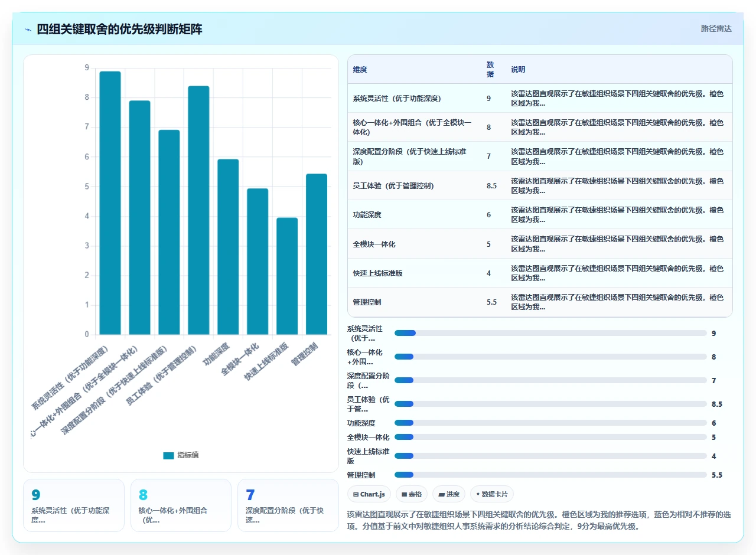Viewport: 756px width, 555px height.
Task: Select the 数据卡片 chip
Action: 492,494
